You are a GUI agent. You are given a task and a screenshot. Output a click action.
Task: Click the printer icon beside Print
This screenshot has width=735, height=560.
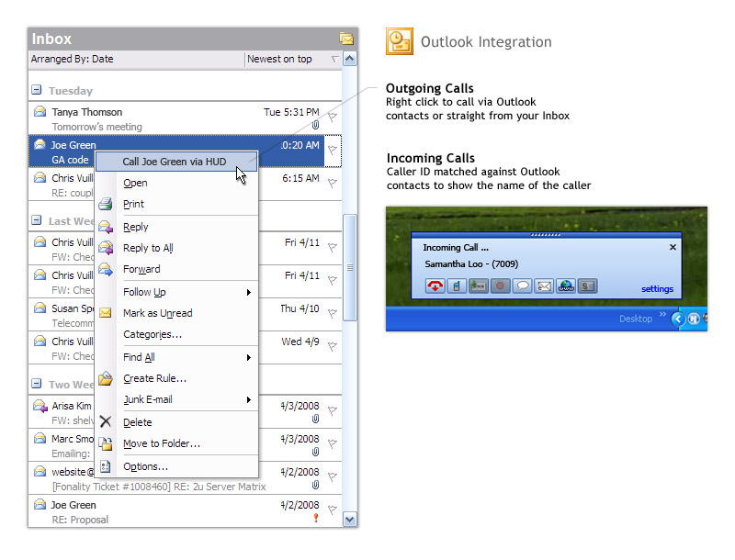[x=106, y=204]
